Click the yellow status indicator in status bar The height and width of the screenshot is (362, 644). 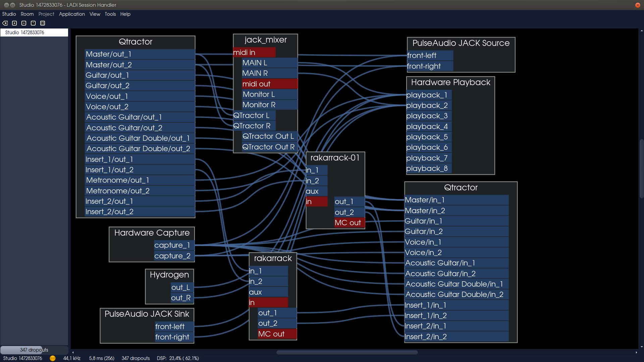coord(53,358)
